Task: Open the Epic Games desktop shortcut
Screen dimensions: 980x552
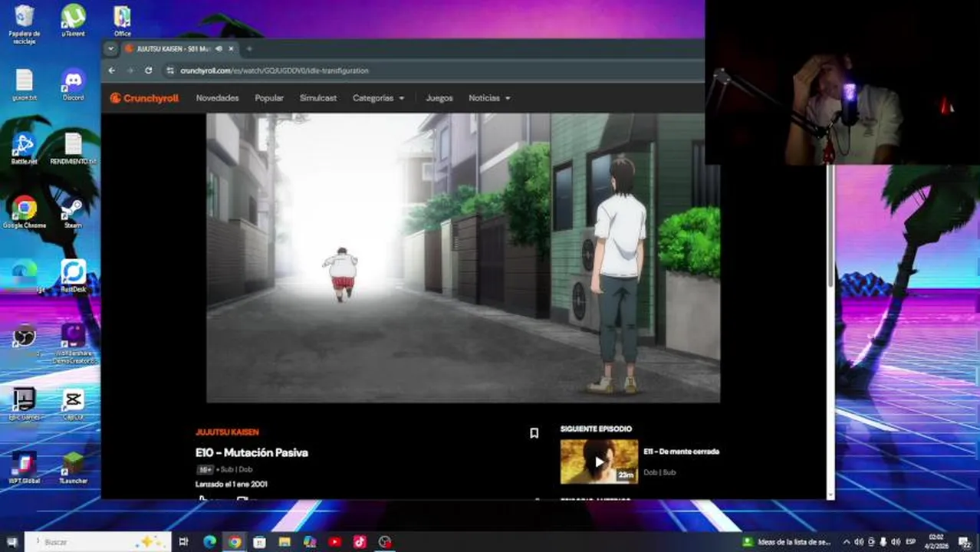Action: [x=25, y=404]
